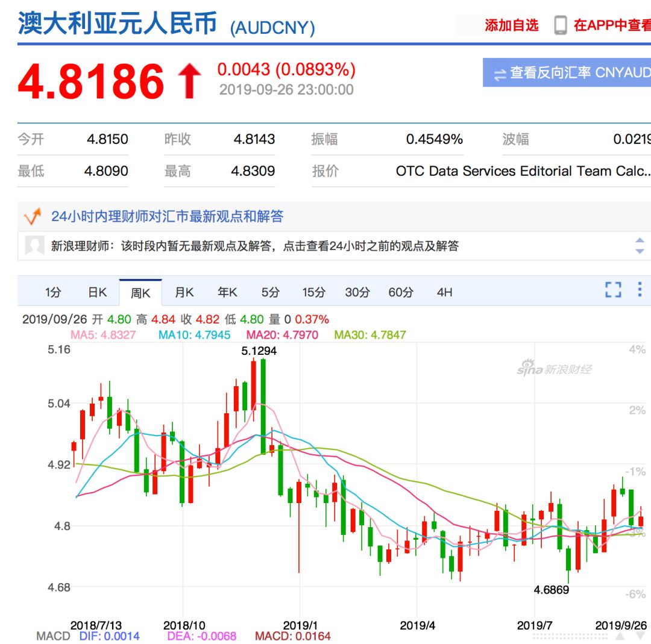Click the dotted chart scrollbar at bottom

pyautogui.click(x=570, y=636)
